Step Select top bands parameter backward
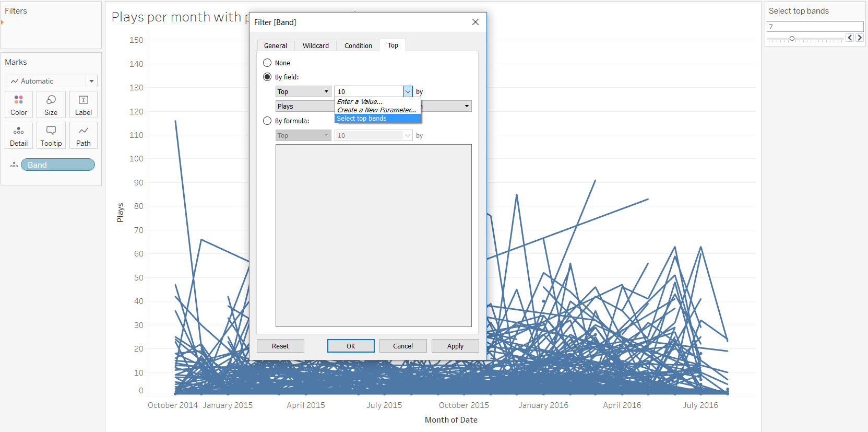Screen dimensions: 868x432 coord(850,38)
